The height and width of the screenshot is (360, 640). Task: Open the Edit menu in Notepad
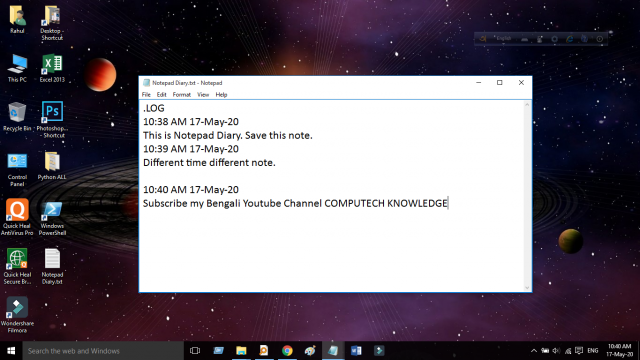[162, 95]
